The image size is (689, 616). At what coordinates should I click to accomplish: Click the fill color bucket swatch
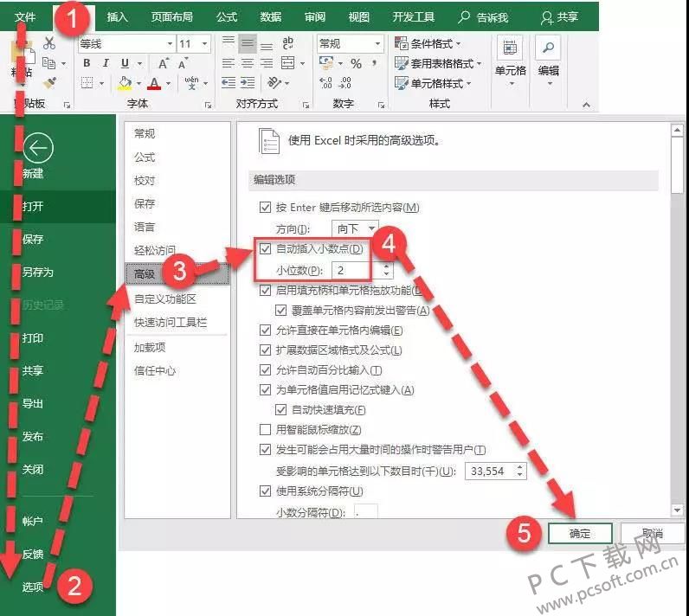[125, 83]
